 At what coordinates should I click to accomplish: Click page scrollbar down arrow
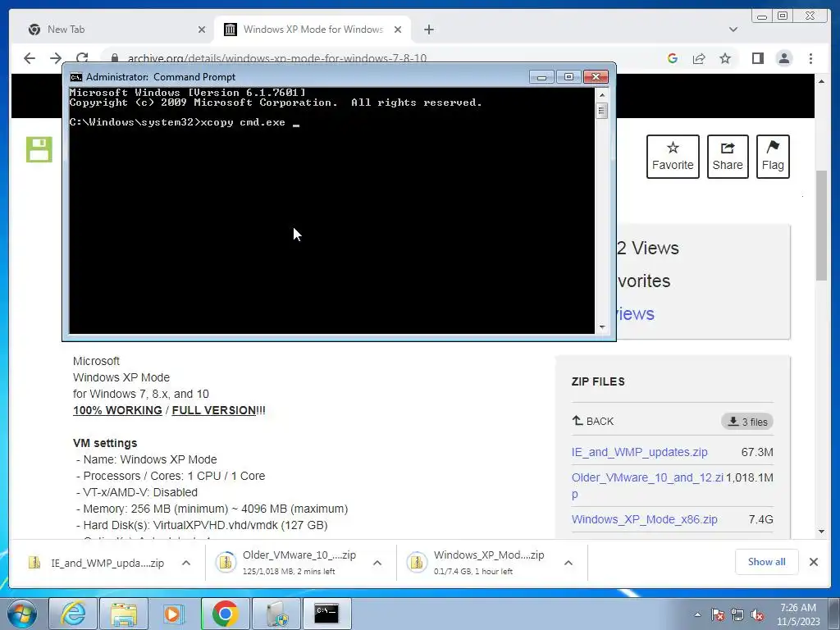point(821,532)
